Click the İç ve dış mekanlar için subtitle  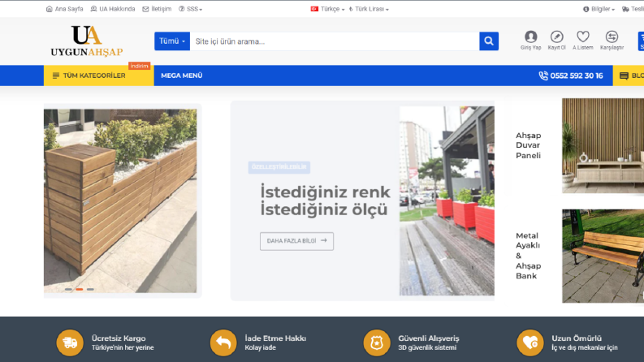point(585,347)
